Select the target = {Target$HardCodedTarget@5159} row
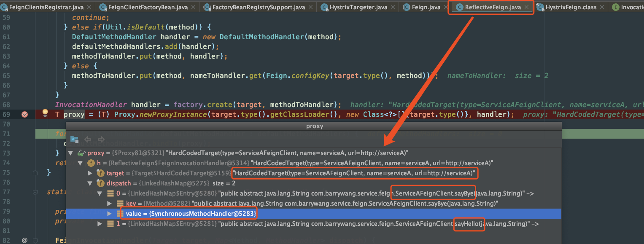Screen dimensions: 644x244 [314, 173]
